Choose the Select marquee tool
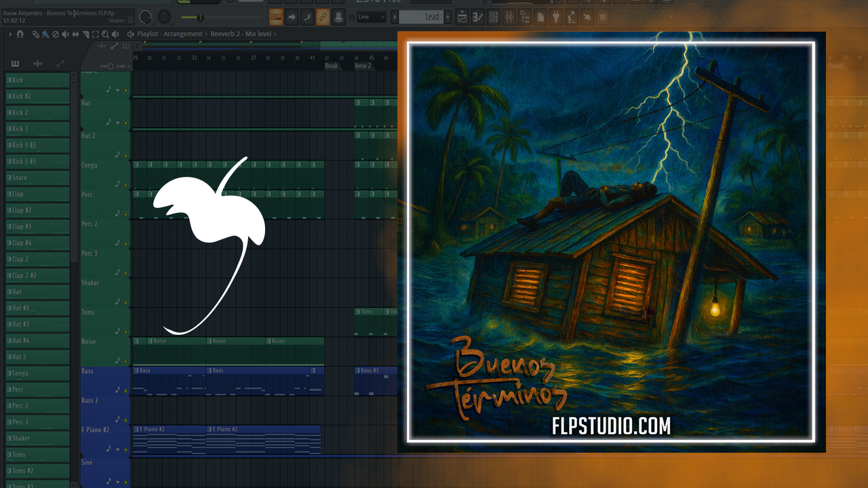This screenshot has width=868, height=488. [96, 34]
